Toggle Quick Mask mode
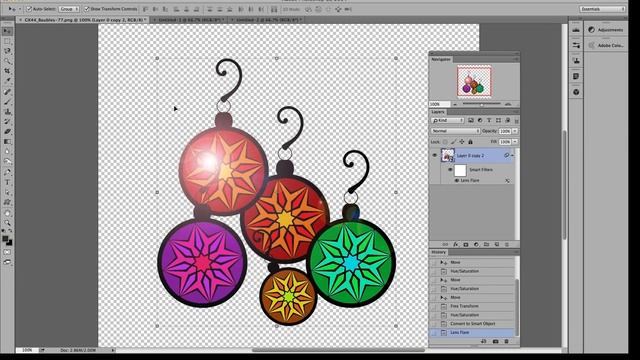Viewport: 640px width, 360px height. click(7, 252)
